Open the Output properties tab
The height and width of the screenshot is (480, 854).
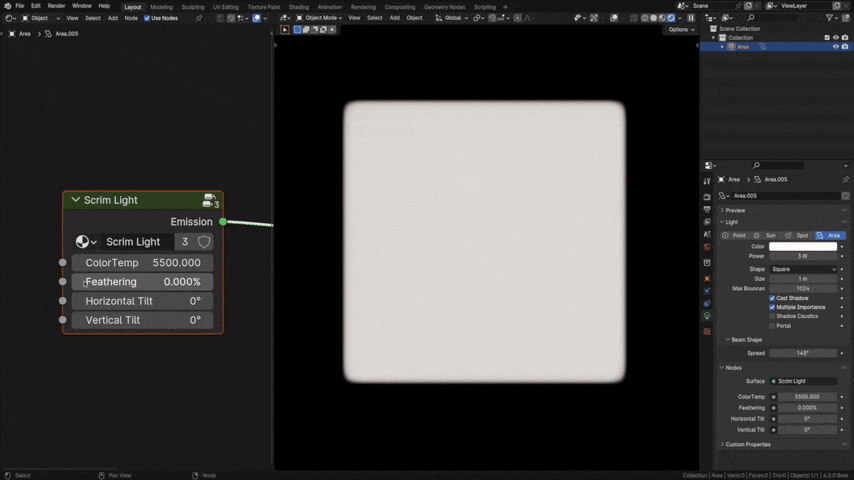707,210
